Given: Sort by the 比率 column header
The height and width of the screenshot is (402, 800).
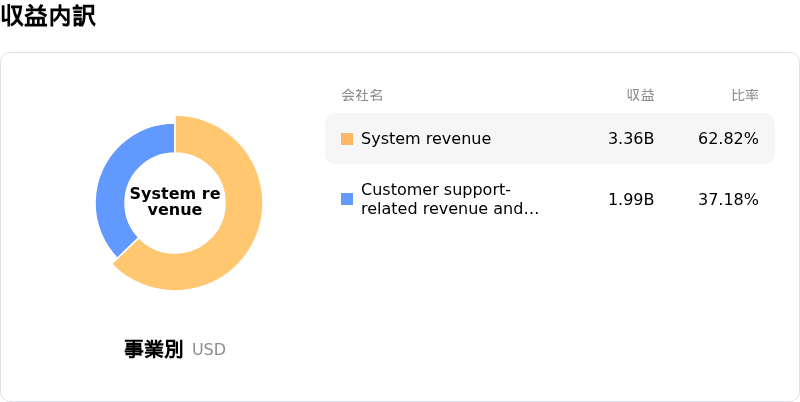Looking at the screenshot, I should click(x=744, y=96).
